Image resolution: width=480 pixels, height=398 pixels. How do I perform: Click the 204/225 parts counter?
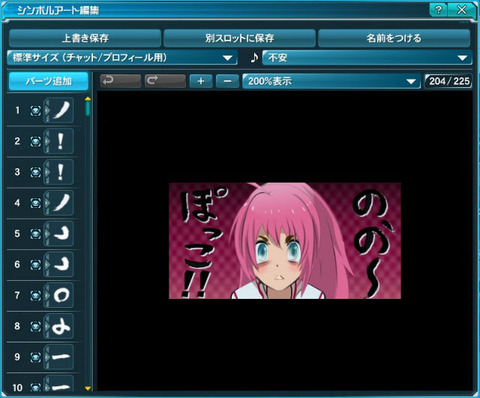click(x=449, y=81)
